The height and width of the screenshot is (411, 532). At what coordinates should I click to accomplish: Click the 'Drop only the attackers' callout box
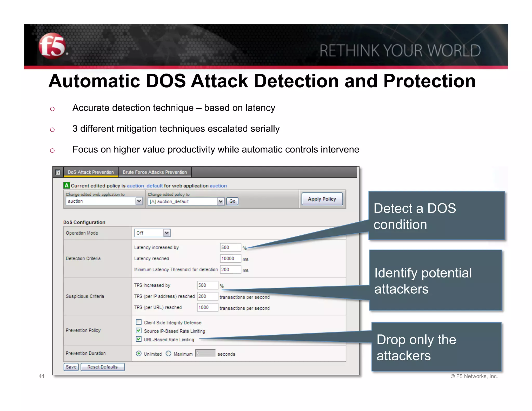click(x=436, y=347)
